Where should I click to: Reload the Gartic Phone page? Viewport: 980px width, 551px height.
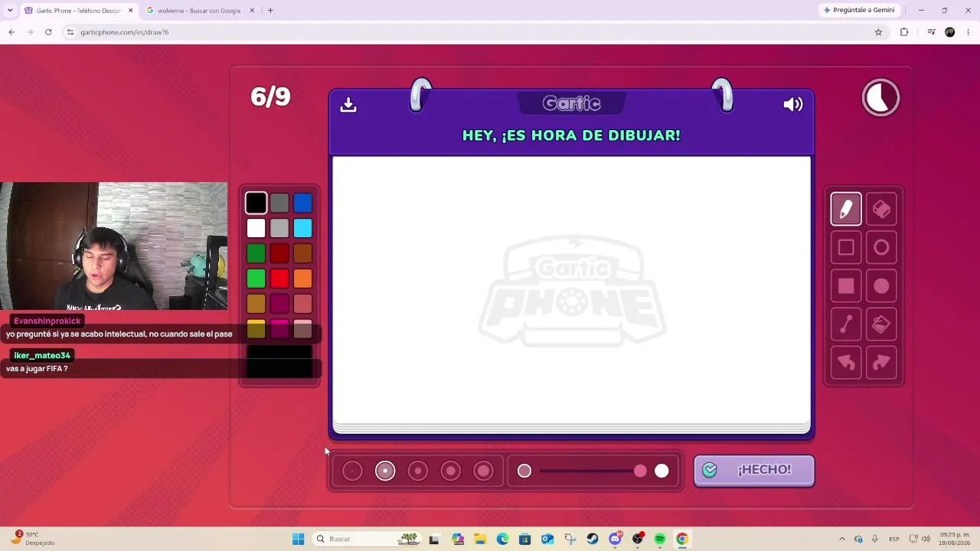coord(48,32)
